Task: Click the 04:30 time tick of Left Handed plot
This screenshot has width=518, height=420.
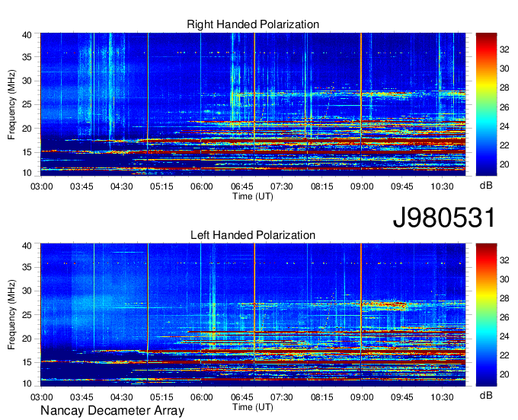Action: pos(122,397)
